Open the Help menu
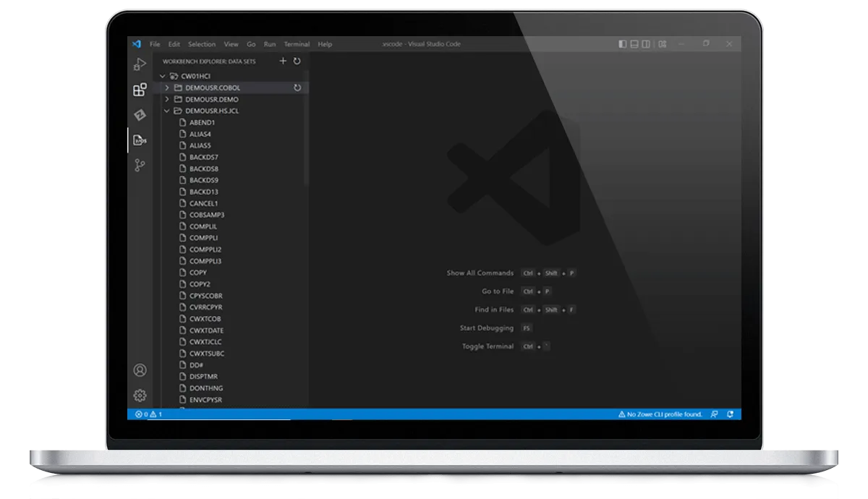This screenshot has height=499, width=868. (325, 44)
